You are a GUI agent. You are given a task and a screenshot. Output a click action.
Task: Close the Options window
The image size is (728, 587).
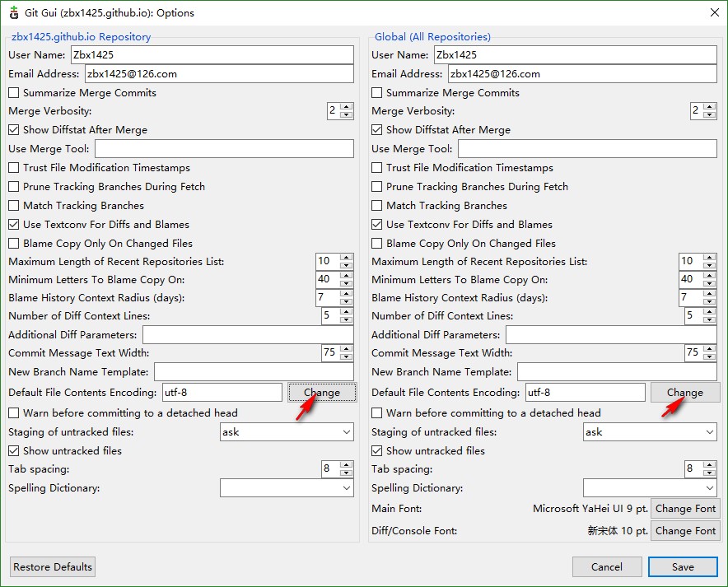coord(715,12)
